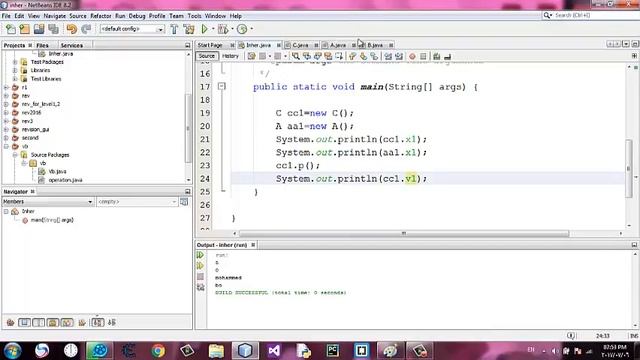Open Google Chrome from the taskbar

point(158,351)
